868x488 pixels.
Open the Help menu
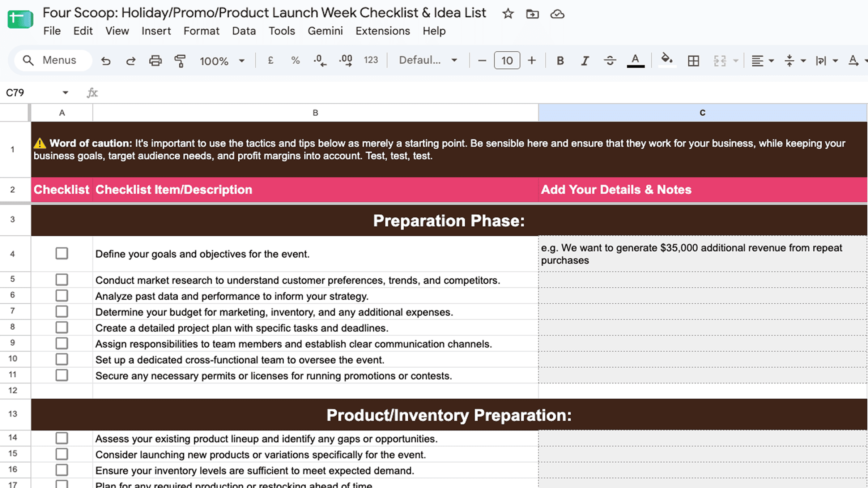[x=434, y=31]
